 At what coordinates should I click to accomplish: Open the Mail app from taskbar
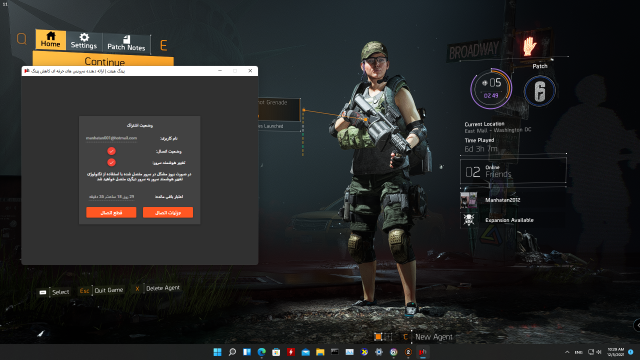pyautogui.click(x=306, y=352)
